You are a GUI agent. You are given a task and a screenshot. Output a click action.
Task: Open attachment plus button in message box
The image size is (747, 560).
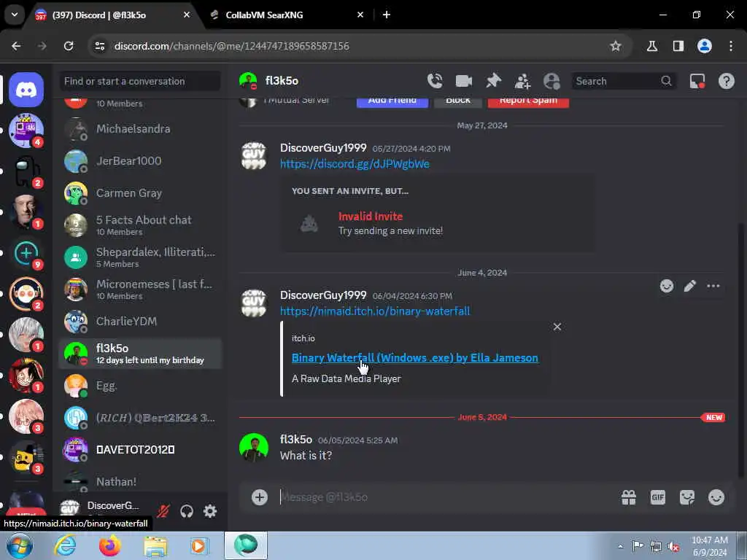259,497
